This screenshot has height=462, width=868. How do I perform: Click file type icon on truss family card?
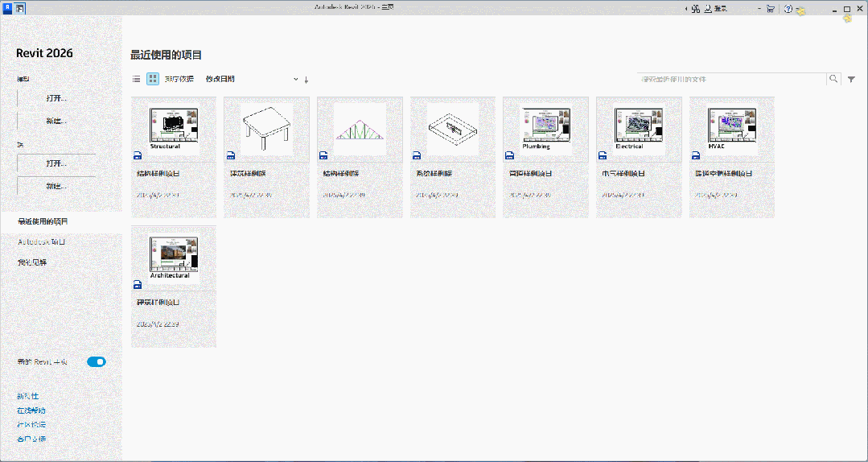[324, 155]
